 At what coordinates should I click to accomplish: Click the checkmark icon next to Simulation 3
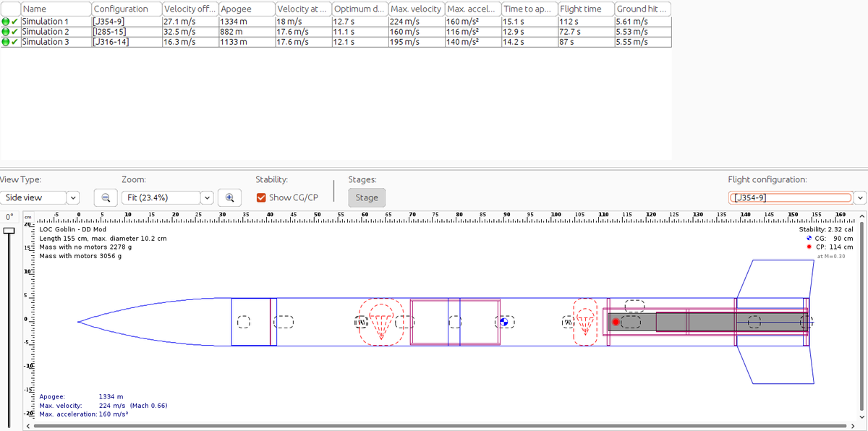[x=14, y=41]
